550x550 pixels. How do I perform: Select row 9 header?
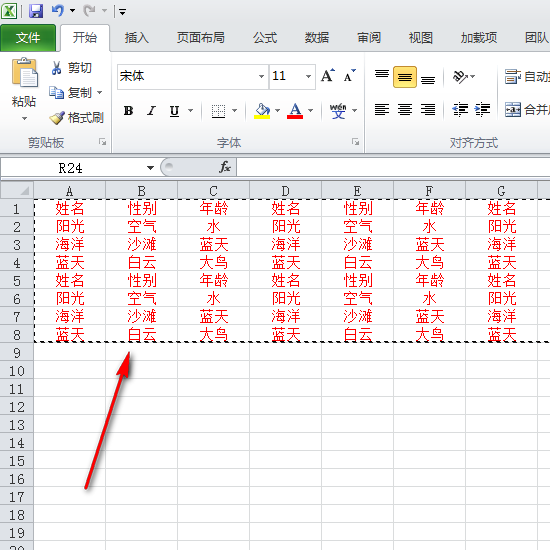coord(17,353)
